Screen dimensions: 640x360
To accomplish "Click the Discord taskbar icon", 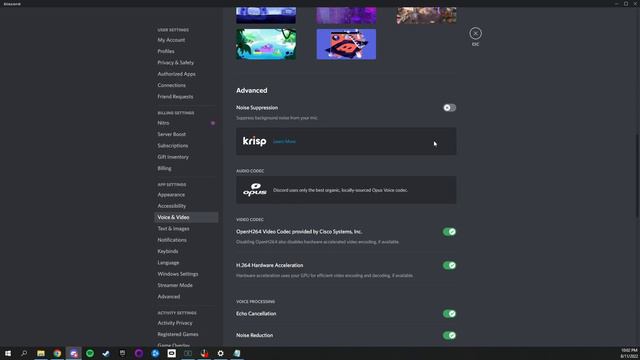I will pyautogui.click(x=73, y=353).
